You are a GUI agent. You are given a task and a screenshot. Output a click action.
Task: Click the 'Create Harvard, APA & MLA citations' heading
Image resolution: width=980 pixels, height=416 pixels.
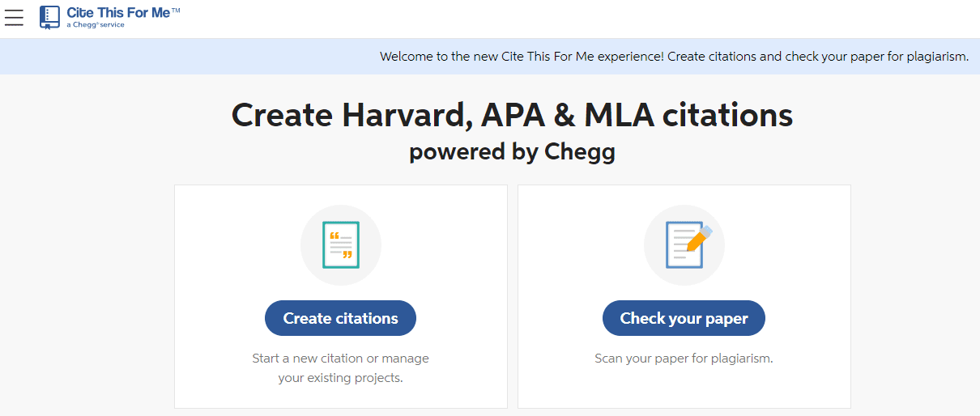coord(512,116)
